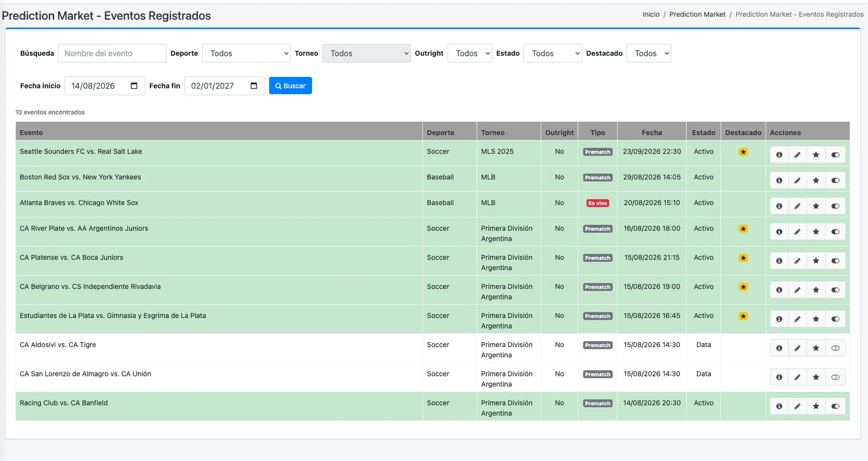
Task: Open info for Racing Club vs. CA Banfield
Action: (779, 406)
